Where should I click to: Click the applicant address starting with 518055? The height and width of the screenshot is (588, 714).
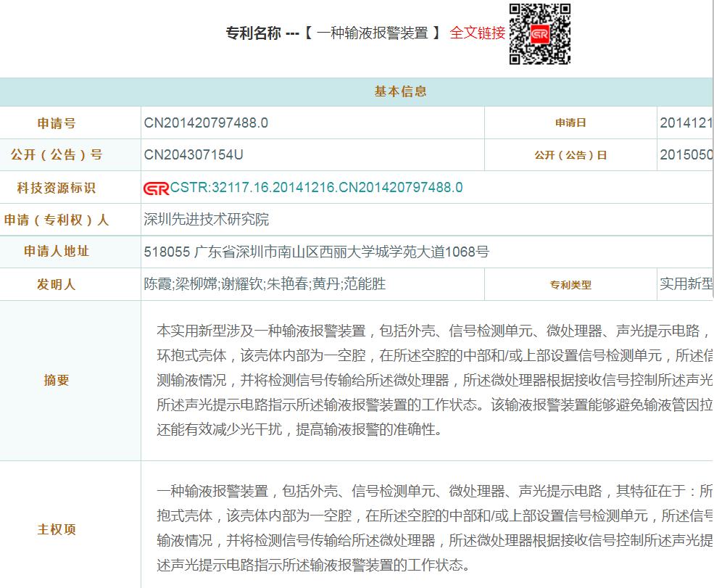(316, 252)
